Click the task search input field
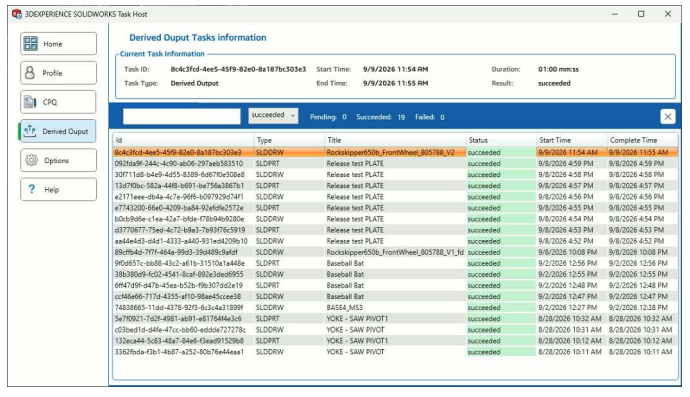The width and height of the screenshot is (690, 397). pyautogui.click(x=181, y=117)
